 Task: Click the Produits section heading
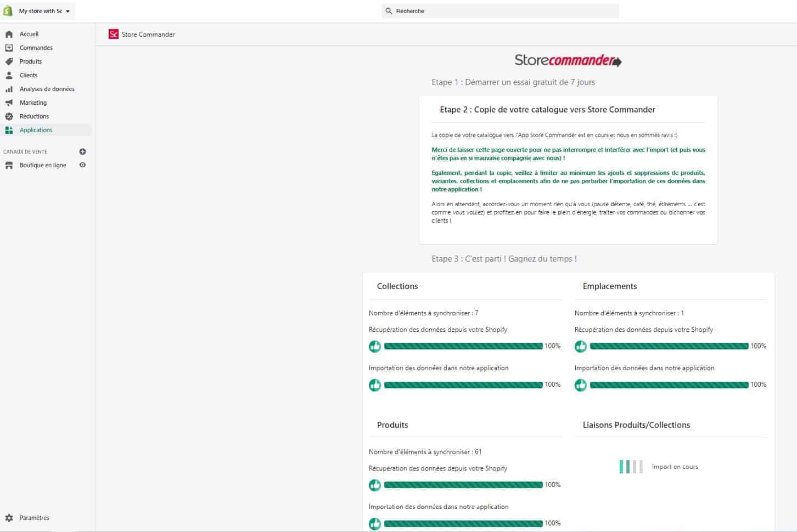(x=392, y=425)
